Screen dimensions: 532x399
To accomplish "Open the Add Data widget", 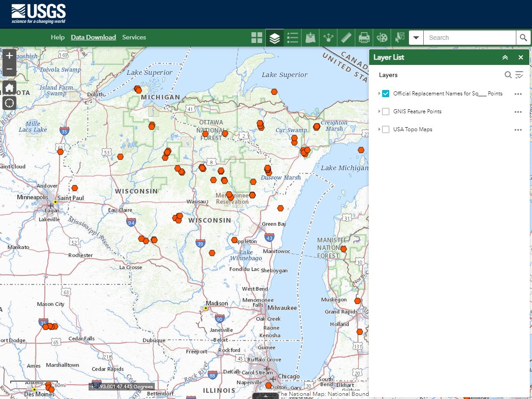I will click(x=311, y=38).
